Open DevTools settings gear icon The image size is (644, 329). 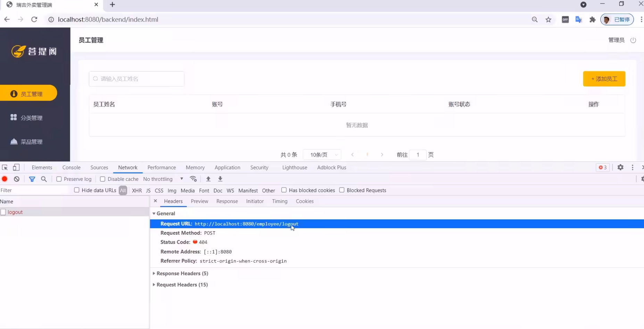coord(620,167)
